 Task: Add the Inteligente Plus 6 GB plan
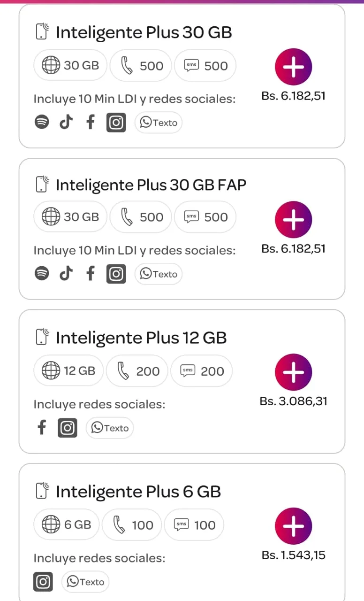pyautogui.click(x=293, y=526)
